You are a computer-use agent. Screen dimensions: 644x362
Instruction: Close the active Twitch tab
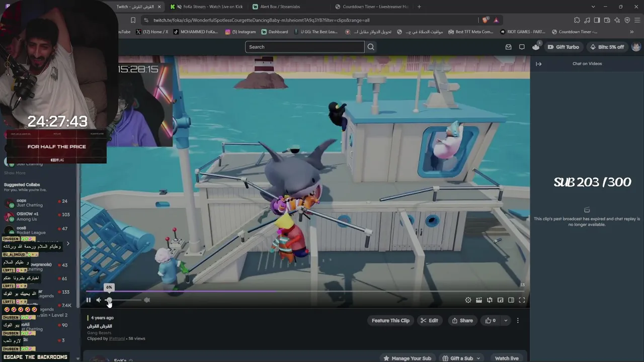tap(159, 7)
